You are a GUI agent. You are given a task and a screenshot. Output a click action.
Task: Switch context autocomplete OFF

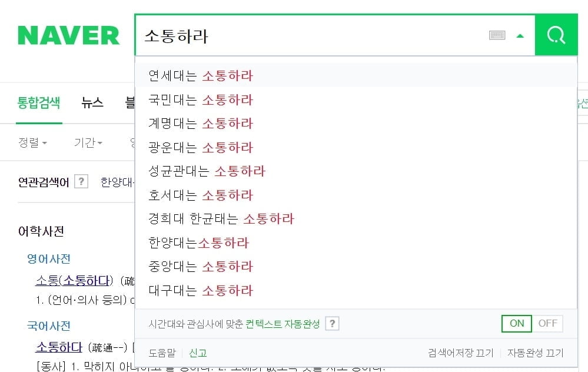click(x=547, y=323)
